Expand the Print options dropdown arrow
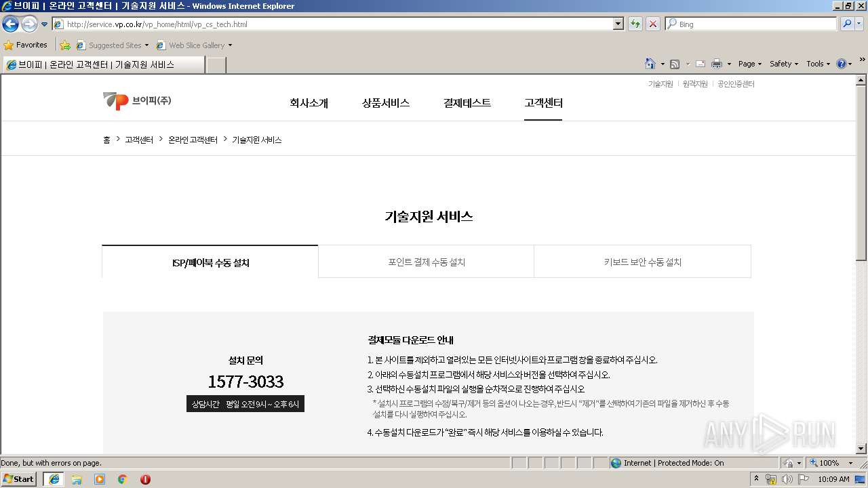Screen dimensions: 868x488 coord(729,64)
